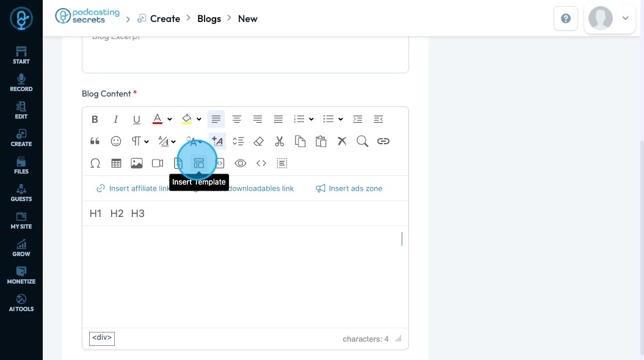Apply the H3 heading

click(137, 213)
